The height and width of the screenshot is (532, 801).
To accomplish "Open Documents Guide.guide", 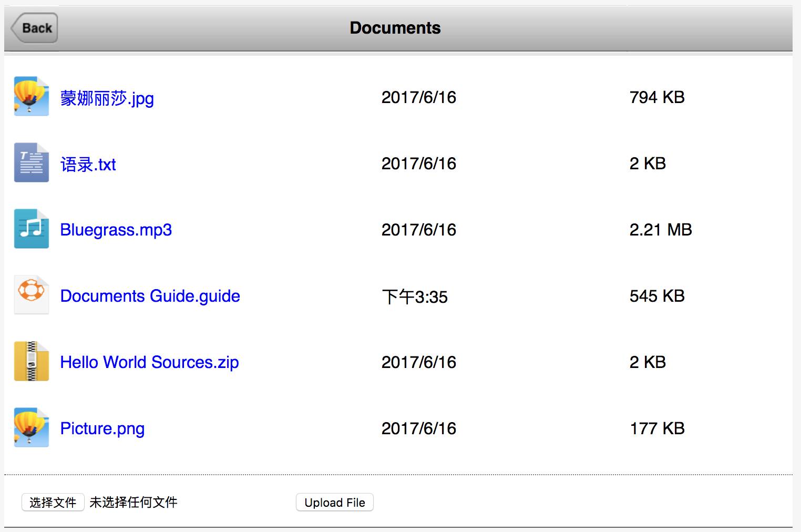I will (150, 296).
